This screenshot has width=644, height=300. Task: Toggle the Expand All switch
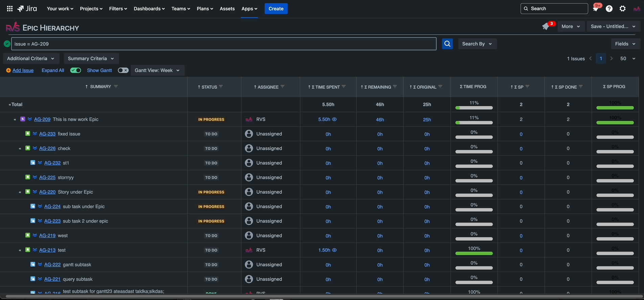[75, 70]
